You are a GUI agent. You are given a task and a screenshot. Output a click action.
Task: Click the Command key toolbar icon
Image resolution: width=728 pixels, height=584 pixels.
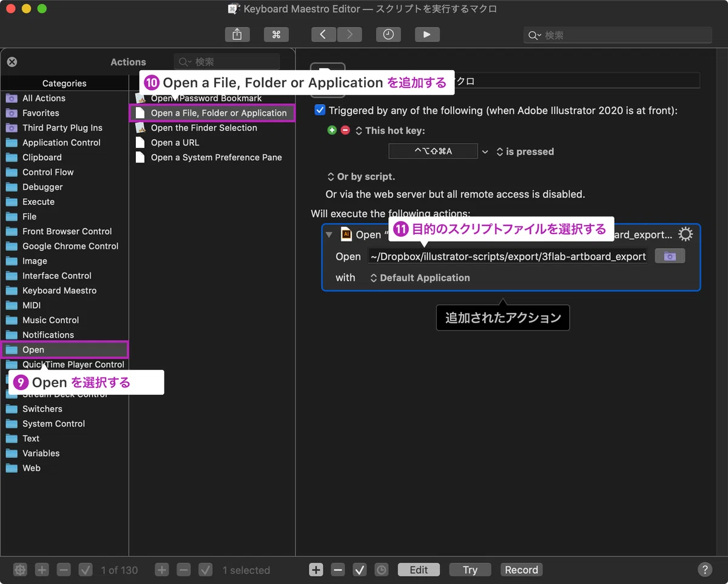click(276, 35)
